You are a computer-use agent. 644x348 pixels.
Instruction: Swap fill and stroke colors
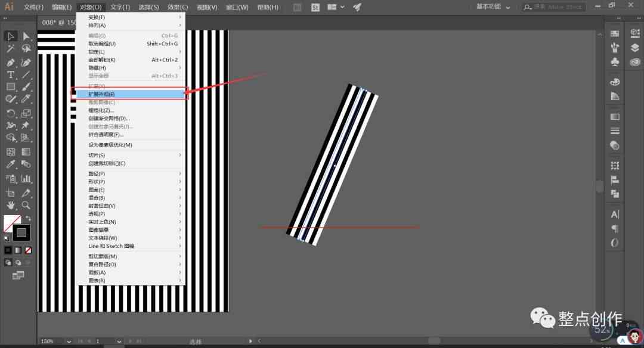tap(28, 218)
